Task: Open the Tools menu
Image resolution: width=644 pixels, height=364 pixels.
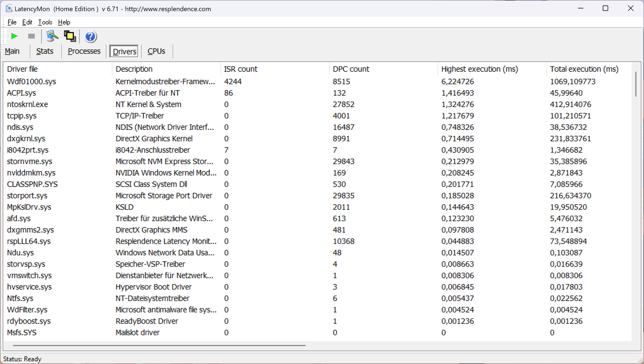Action: pyautogui.click(x=45, y=22)
